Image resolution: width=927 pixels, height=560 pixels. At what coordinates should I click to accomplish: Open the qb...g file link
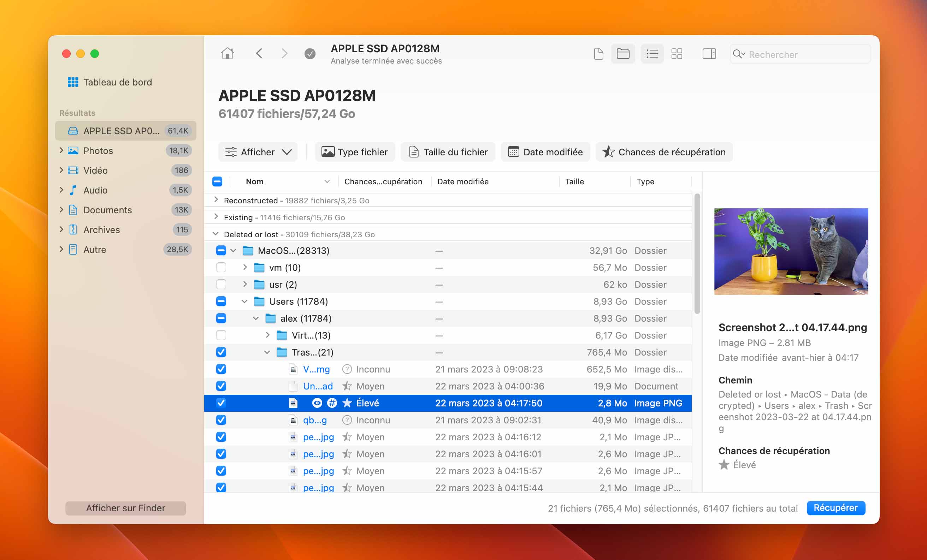[x=315, y=420]
